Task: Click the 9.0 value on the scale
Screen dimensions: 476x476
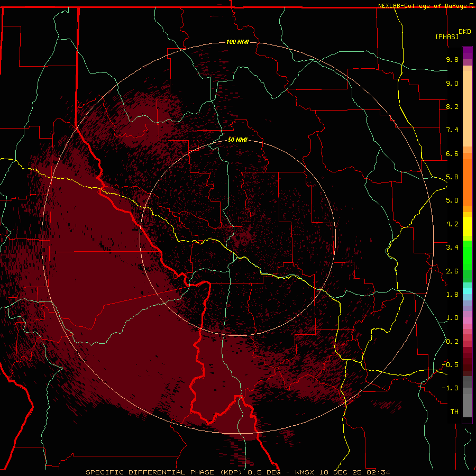Action: tap(452, 83)
